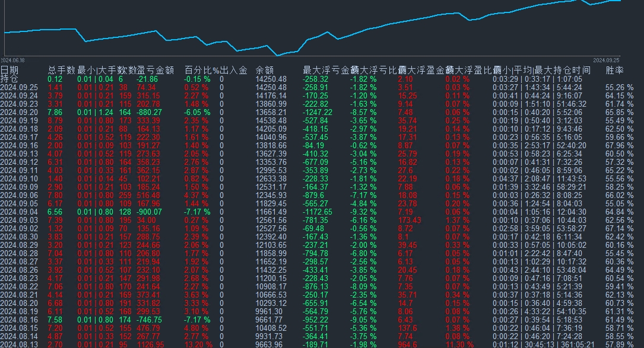This screenshot has height=348, width=644.
Task: Click the balance value 14176.14
Action: pyautogui.click(x=271, y=95)
